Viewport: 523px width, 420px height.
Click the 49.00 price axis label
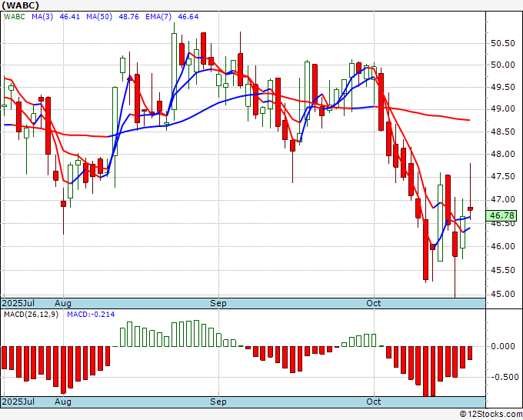pos(503,109)
